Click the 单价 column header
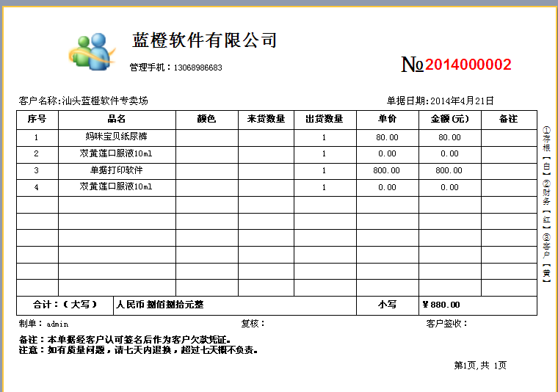 387,119
